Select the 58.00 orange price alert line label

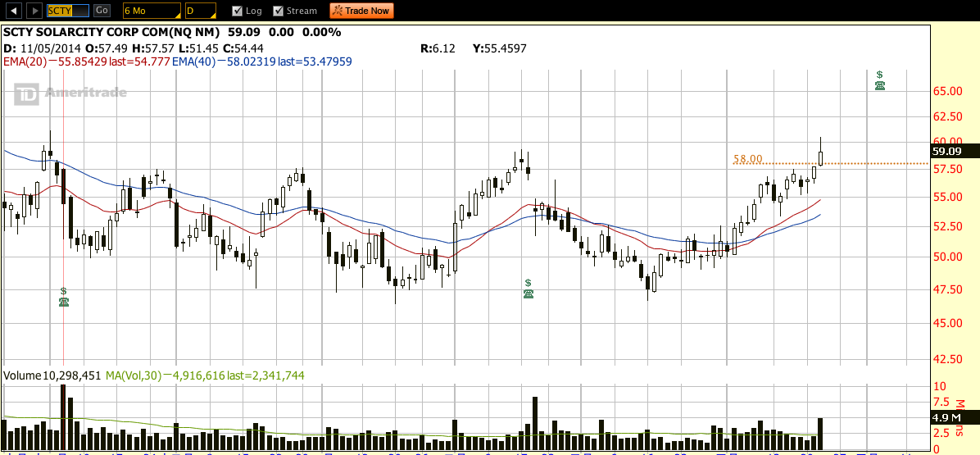(x=747, y=159)
